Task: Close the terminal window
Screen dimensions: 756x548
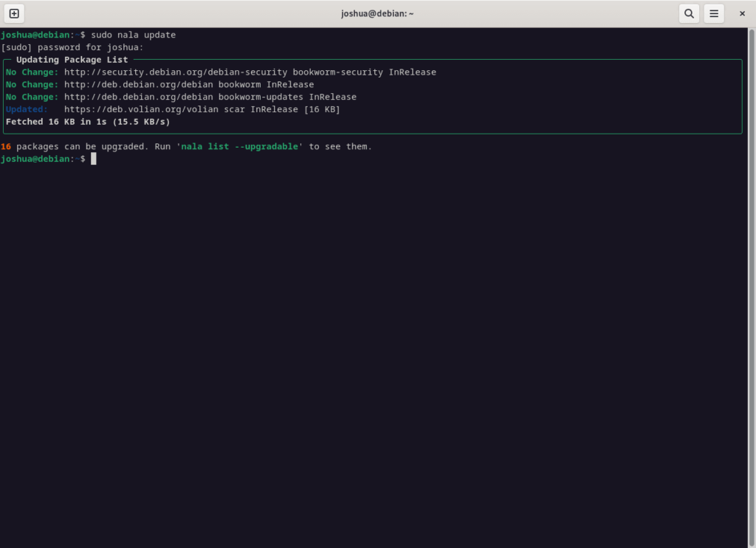Action: pyautogui.click(x=742, y=13)
